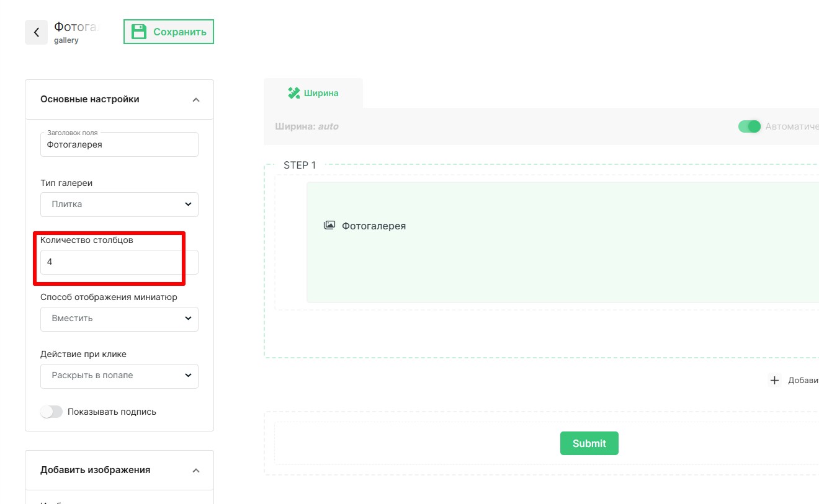
Task: Click the back arrow button
Action: [x=36, y=32]
